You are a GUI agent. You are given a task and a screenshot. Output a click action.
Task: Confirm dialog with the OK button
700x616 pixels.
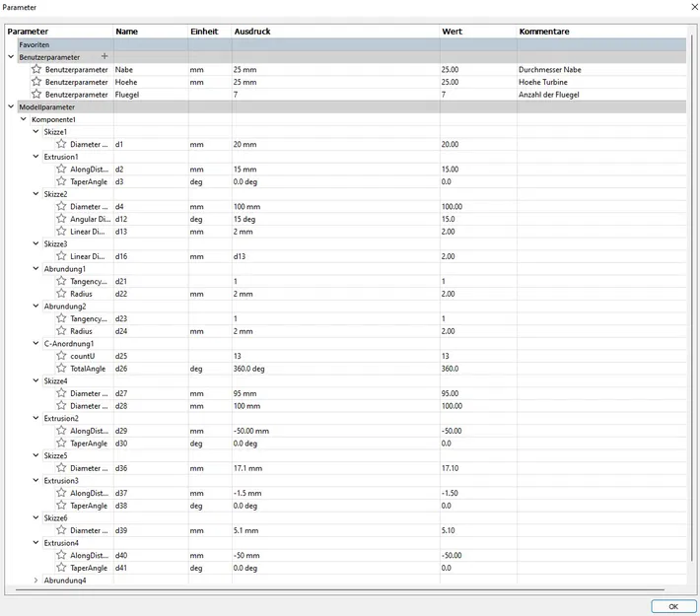[x=673, y=606]
